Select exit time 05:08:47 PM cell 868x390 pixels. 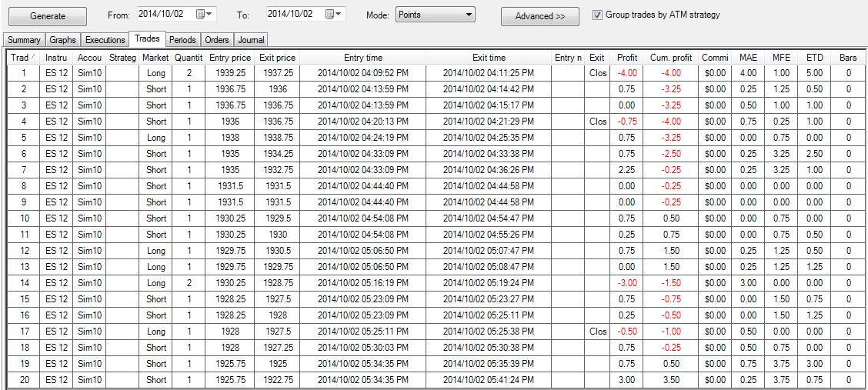pos(489,267)
